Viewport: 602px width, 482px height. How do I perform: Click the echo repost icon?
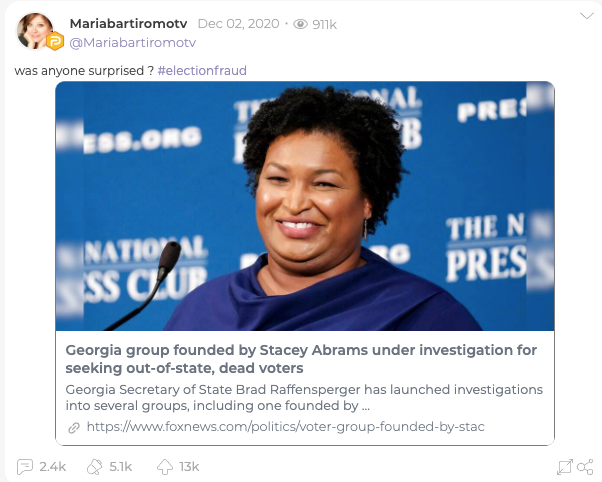click(95, 467)
